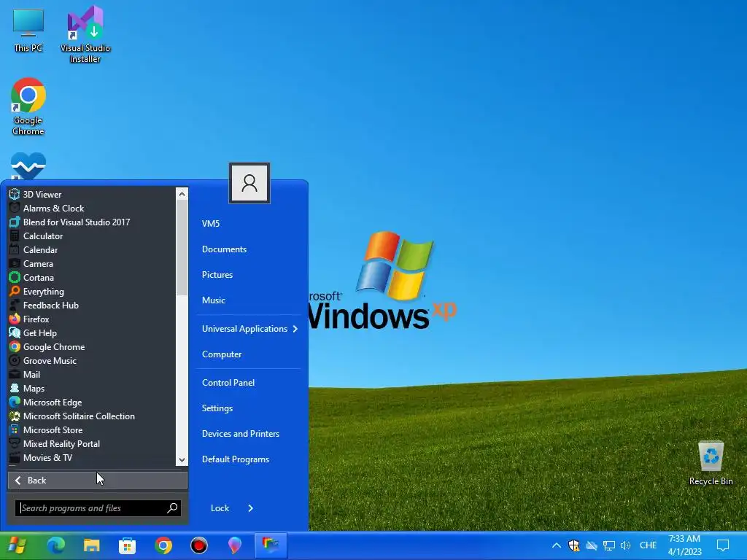Click the Lock button
The width and height of the screenshot is (747, 560).
click(220, 508)
